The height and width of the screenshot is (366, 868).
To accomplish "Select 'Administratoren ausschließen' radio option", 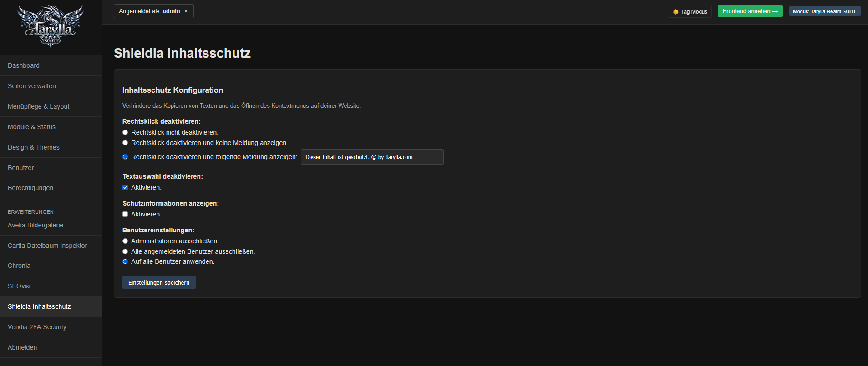I will [x=125, y=241].
